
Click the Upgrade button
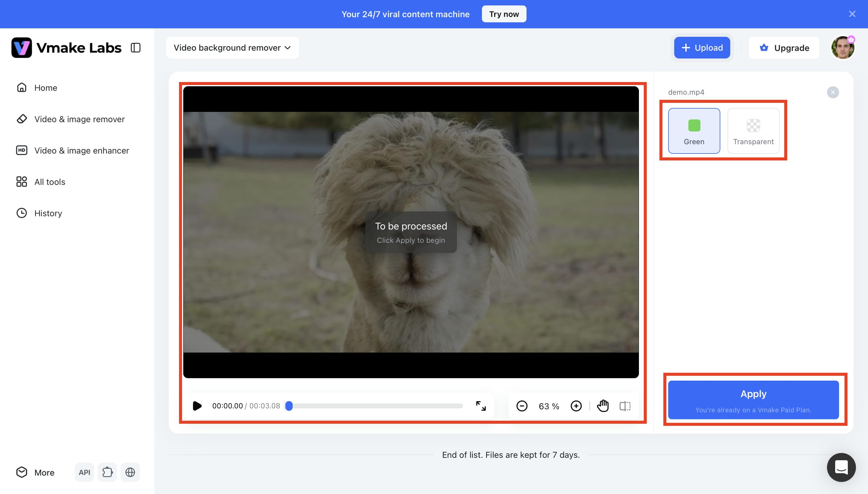tap(784, 48)
